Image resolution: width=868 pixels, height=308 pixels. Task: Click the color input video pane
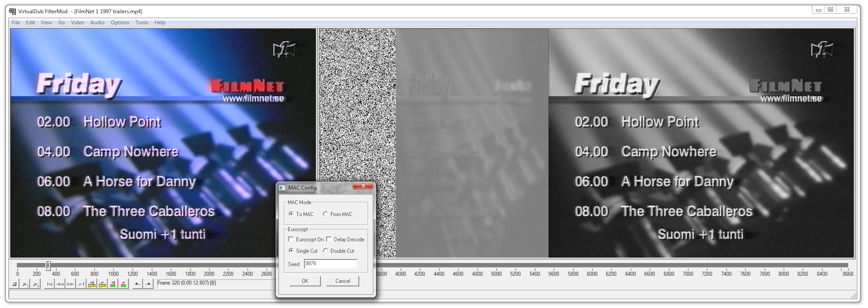coord(163,143)
